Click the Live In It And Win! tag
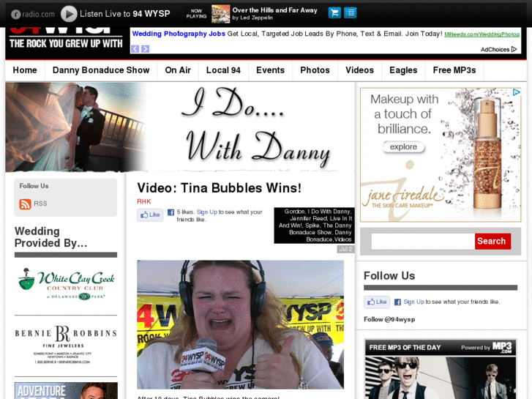Screen dimensions: 532x399 [315, 222]
